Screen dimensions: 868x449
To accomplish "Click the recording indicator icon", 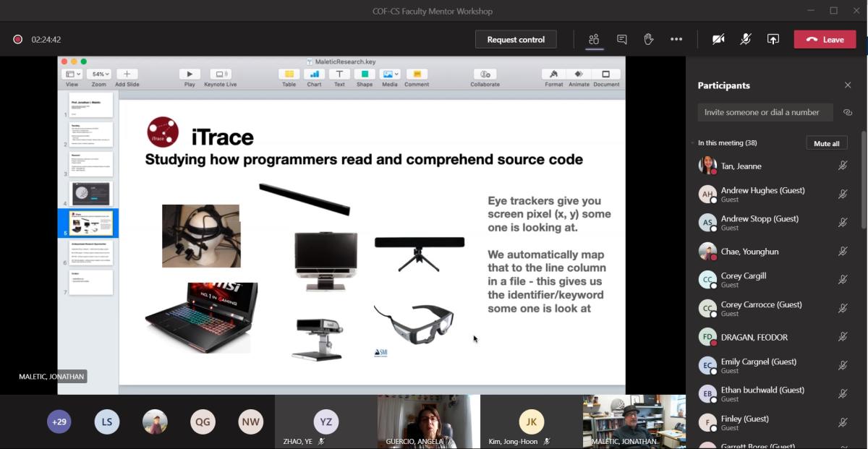I will [17, 40].
